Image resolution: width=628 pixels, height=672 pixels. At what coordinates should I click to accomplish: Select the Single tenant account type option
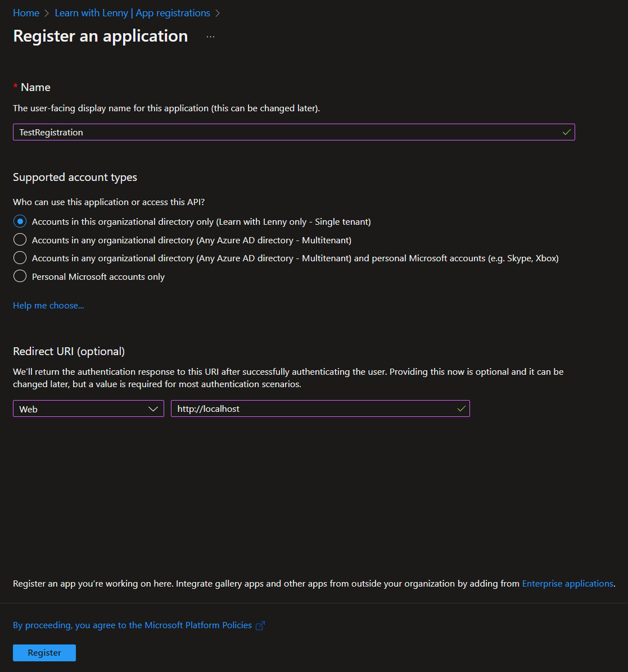tap(20, 221)
